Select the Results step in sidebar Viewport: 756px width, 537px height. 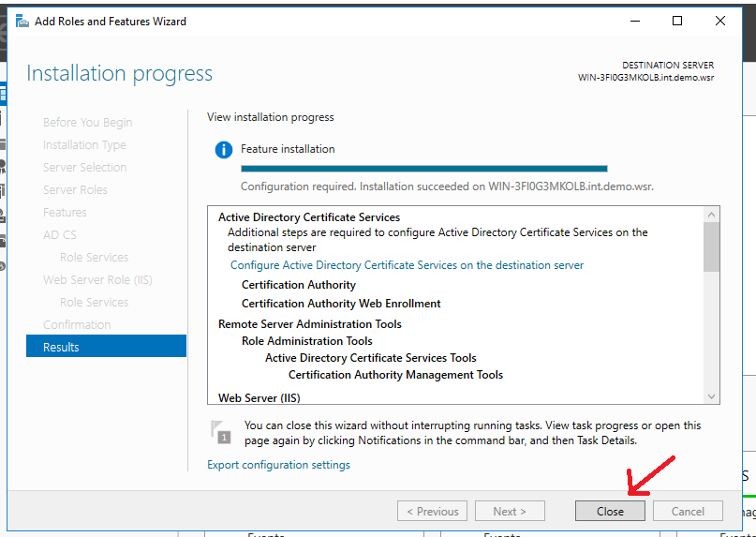pos(106,347)
